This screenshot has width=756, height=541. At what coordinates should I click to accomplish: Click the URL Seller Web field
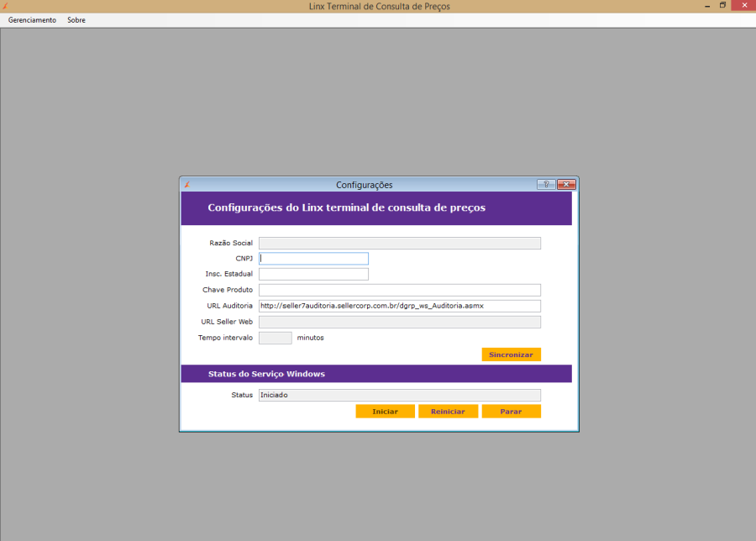[x=400, y=322]
